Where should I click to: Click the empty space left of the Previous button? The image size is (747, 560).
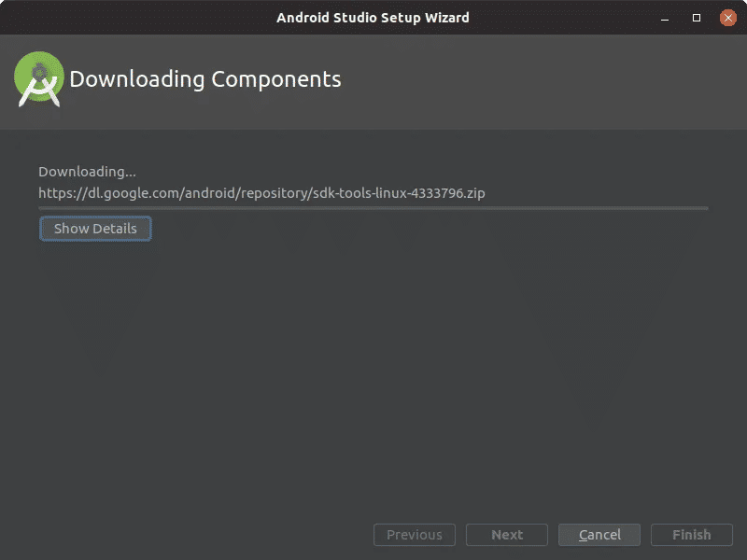tap(187, 535)
